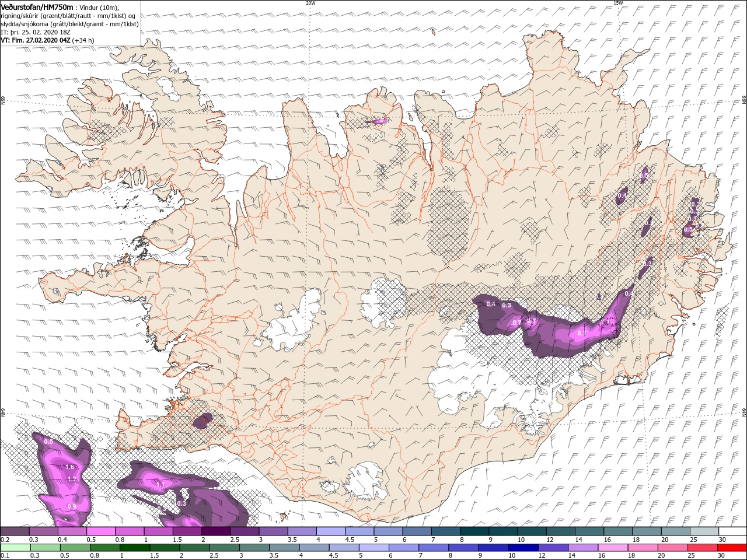Click the bright red rain swatch above 30
The image size is (747, 560).
[x=732, y=547]
